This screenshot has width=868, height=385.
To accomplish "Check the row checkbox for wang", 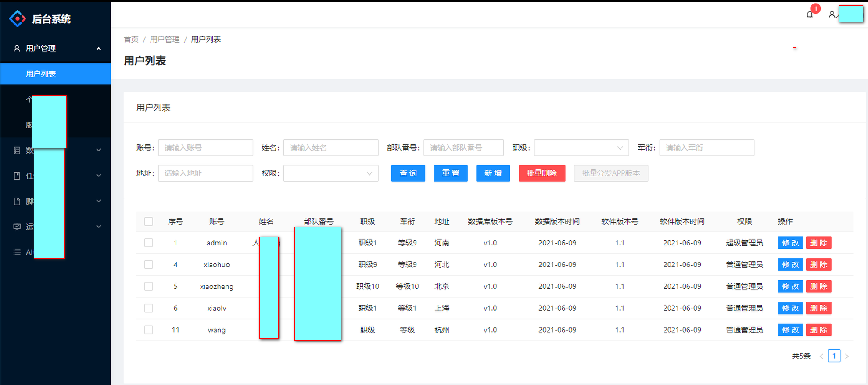I will click(149, 330).
